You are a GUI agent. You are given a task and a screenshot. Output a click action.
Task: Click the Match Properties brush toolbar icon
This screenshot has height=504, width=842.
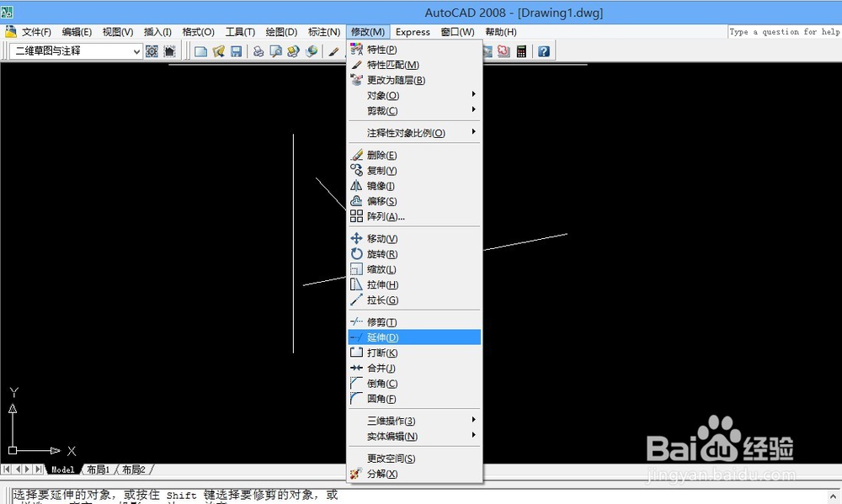(x=333, y=51)
